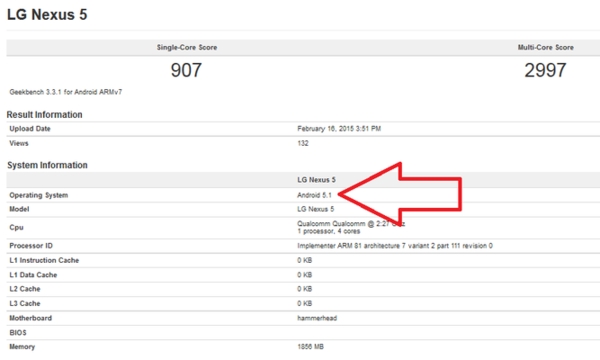This screenshot has height=360, width=600.
Task: Select the views count 132
Action: [x=303, y=143]
